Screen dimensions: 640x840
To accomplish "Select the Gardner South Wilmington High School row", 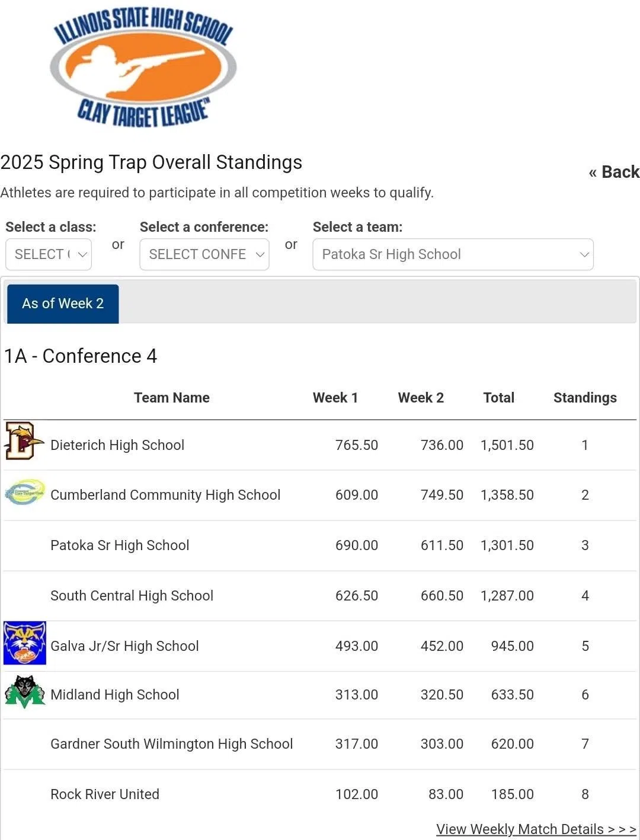I will click(x=320, y=744).
